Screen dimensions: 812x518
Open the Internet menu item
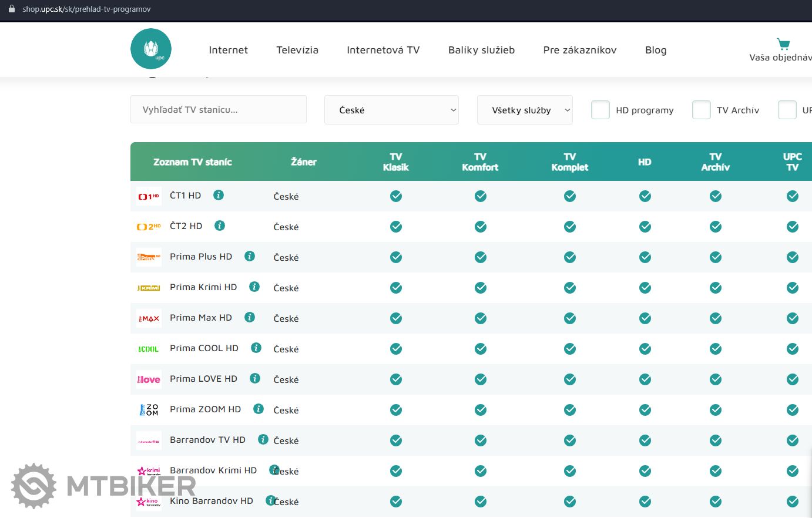pyautogui.click(x=228, y=50)
